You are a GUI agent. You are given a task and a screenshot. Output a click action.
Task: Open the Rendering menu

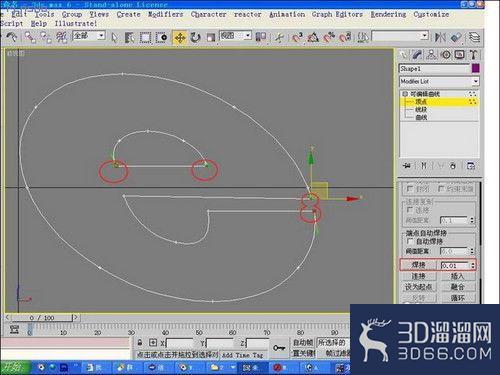point(388,14)
